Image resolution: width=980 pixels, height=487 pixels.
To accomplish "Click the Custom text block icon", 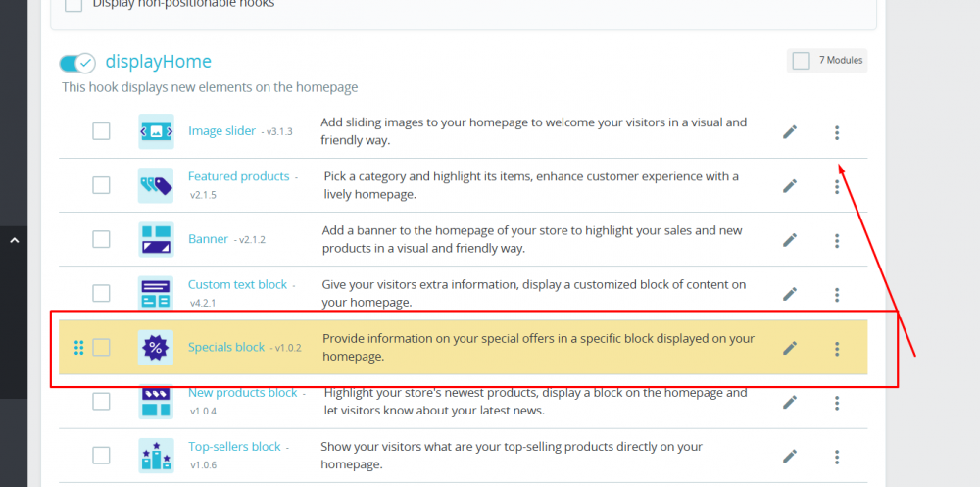I will click(x=156, y=293).
